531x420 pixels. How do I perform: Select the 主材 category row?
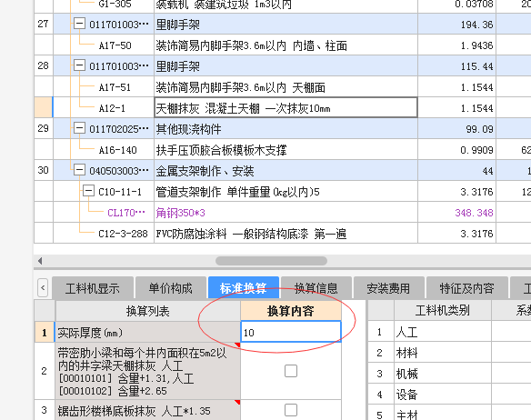(x=443, y=414)
